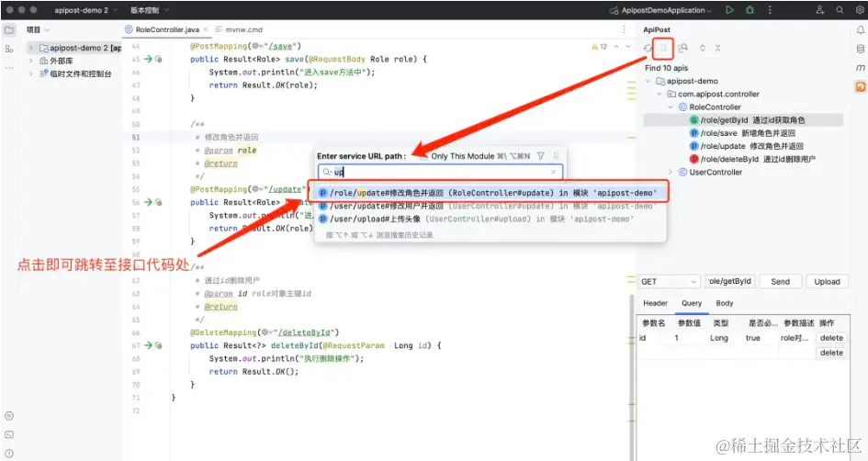Expand the 外部库 external libraries node
Screen dimensions: 868x461
point(31,61)
